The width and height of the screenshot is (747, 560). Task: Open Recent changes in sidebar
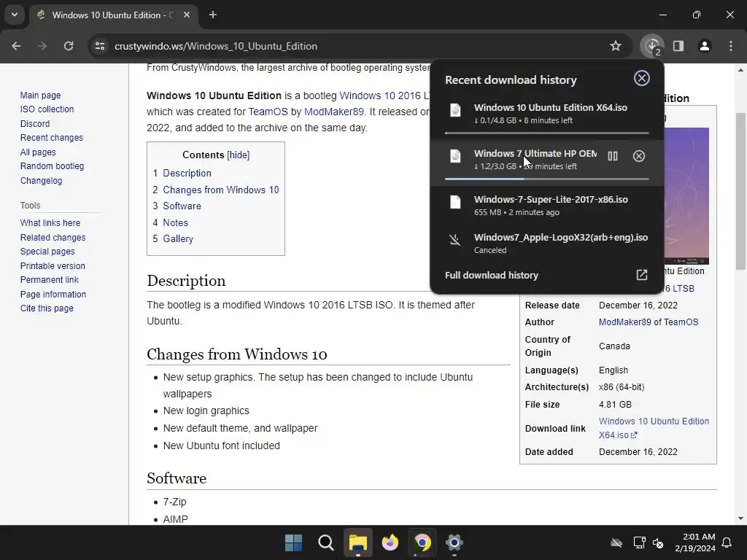tap(52, 138)
